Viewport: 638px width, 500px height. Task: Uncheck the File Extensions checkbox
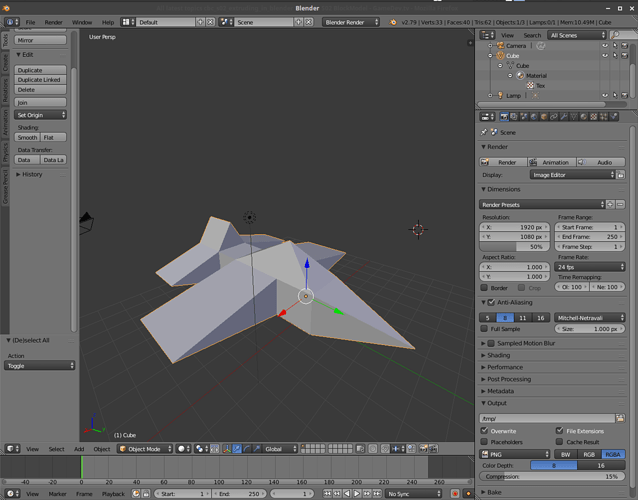click(559, 430)
